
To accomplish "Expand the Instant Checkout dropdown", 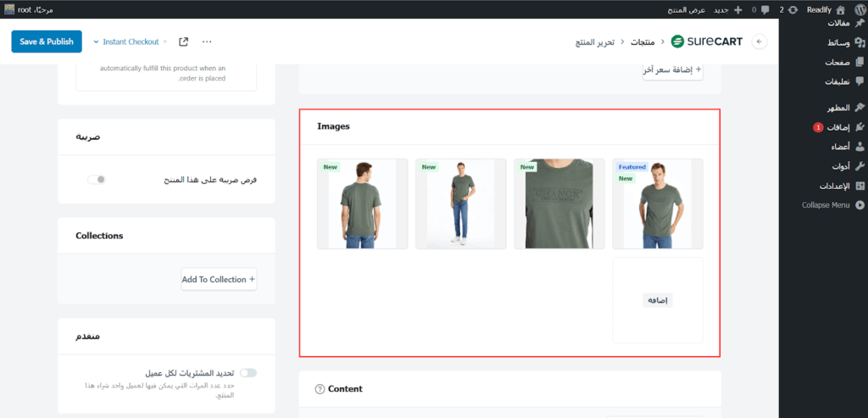I will point(126,42).
